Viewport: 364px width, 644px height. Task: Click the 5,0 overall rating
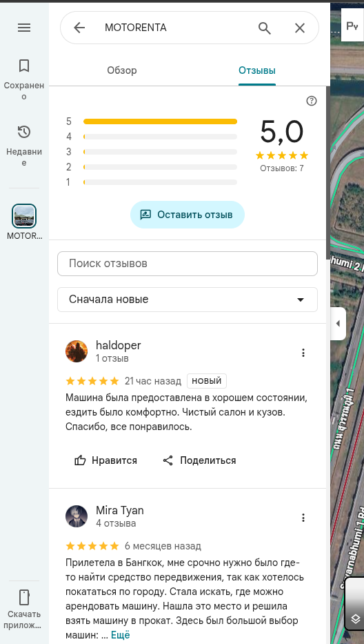282,132
